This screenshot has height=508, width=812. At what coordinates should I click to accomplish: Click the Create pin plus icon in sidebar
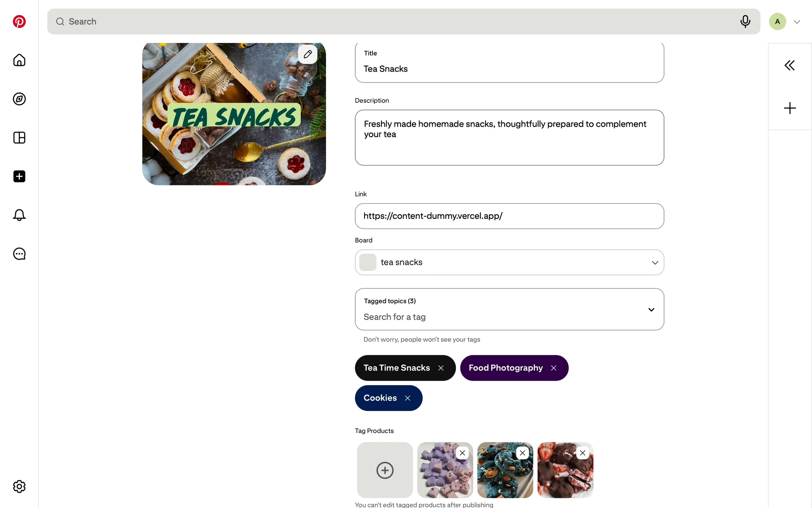[x=19, y=177]
